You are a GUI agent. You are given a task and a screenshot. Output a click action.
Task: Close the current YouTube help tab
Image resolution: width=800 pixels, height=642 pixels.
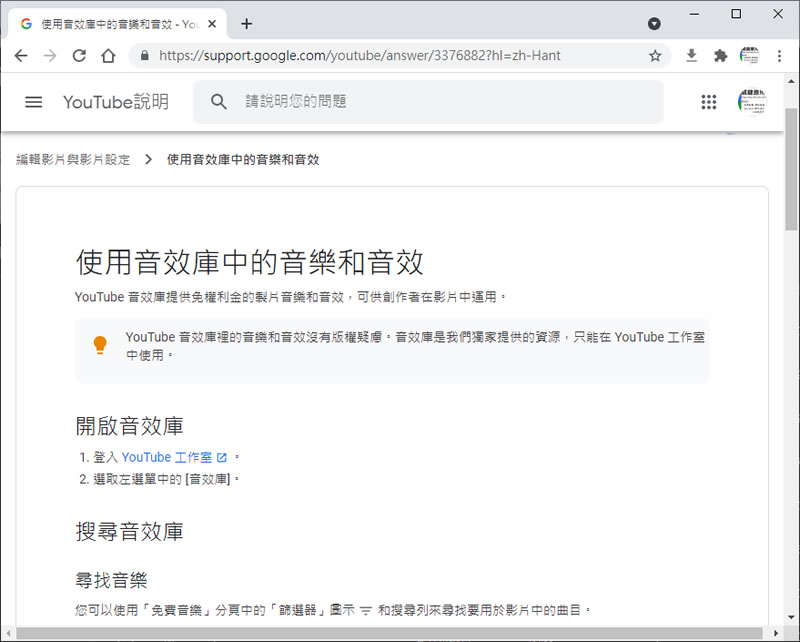pyautogui.click(x=212, y=24)
